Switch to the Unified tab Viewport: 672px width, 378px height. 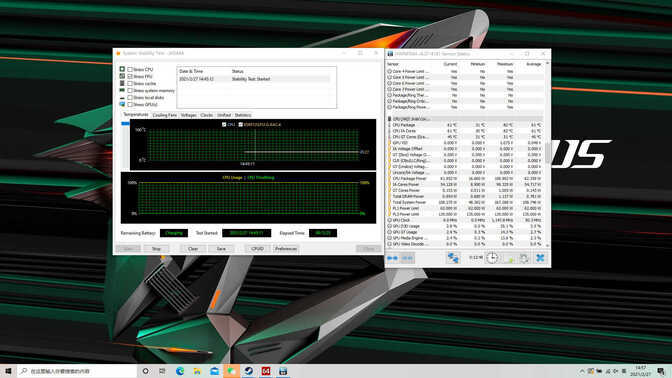coord(224,115)
